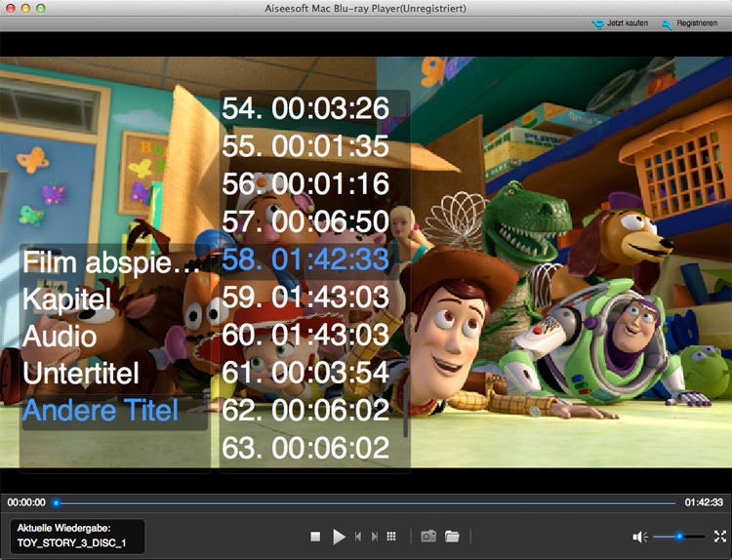This screenshot has height=560, width=732.
Task: Open the Registrieren link
Action: pos(697,22)
